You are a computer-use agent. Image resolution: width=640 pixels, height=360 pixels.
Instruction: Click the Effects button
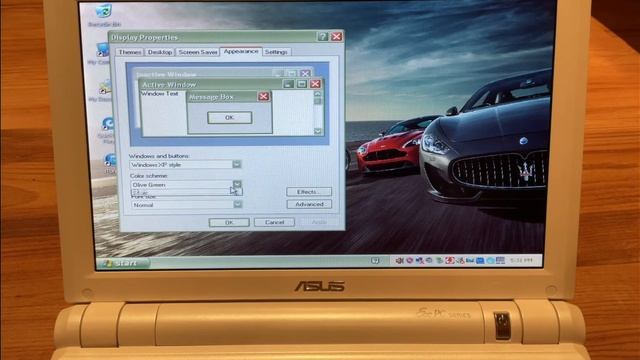point(309,192)
